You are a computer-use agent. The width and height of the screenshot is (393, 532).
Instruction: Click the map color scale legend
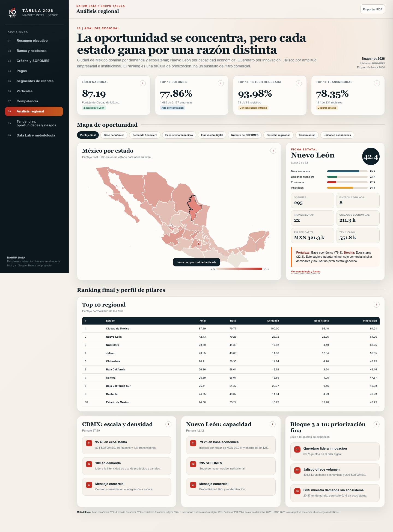[239, 269]
